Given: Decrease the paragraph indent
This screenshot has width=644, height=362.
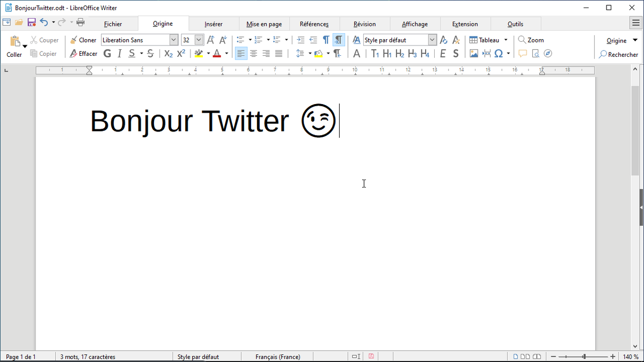Looking at the screenshot, I should (313, 40).
